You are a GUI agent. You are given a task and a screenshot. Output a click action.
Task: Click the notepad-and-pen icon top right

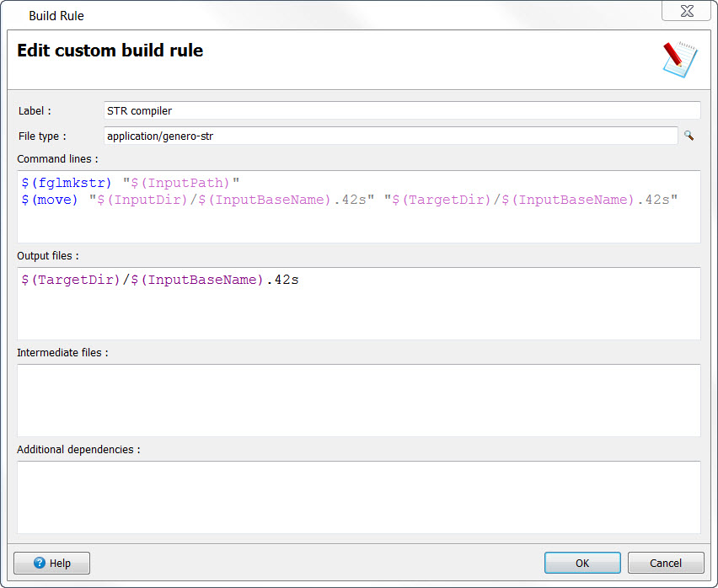678,59
